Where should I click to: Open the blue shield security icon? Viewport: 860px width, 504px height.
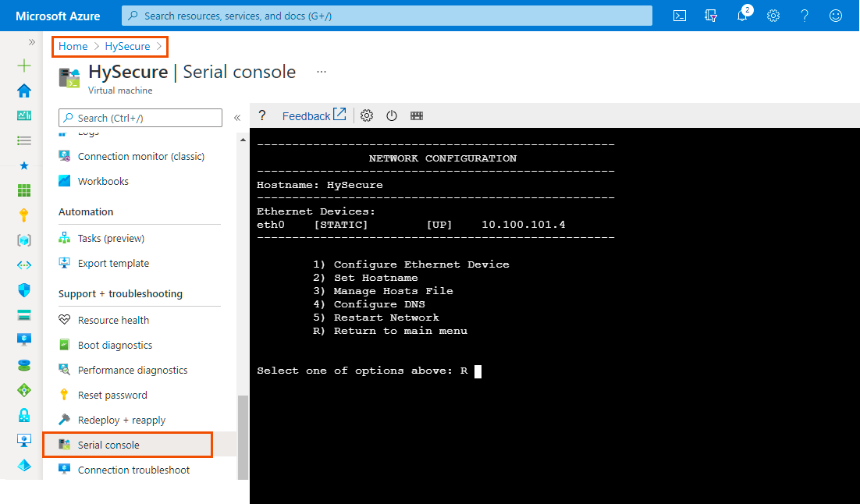point(24,290)
